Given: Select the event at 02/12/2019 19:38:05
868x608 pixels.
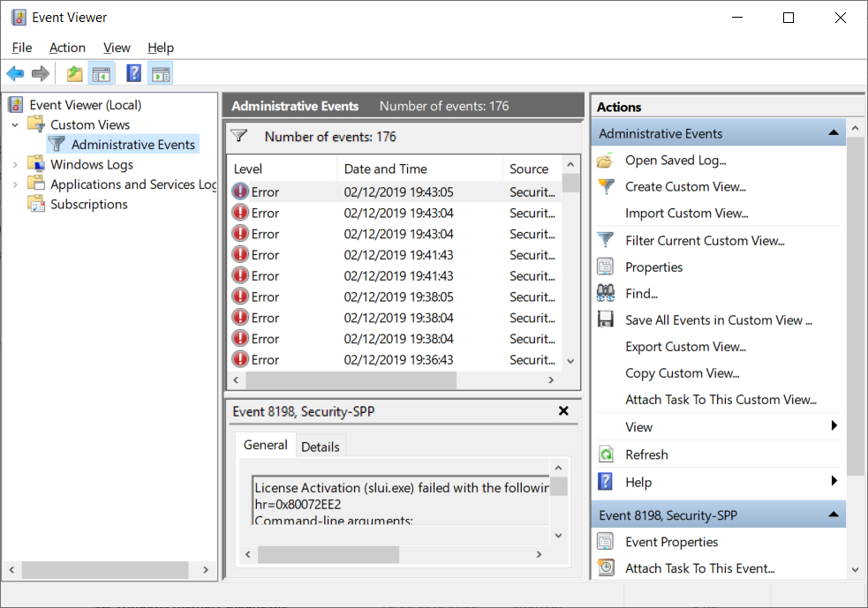Looking at the screenshot, I should [394, 296].
